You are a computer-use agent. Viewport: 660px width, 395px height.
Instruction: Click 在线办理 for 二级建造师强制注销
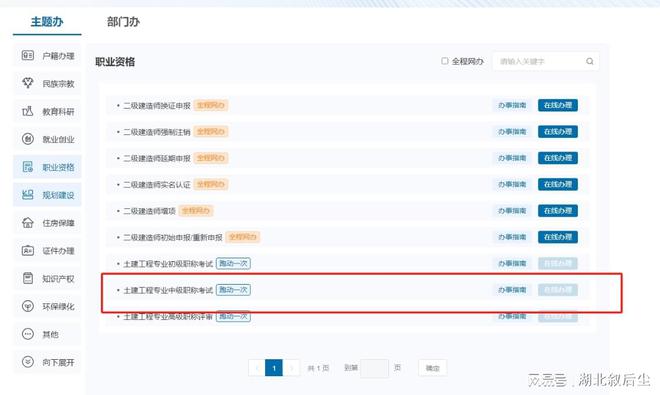point(558,132)
